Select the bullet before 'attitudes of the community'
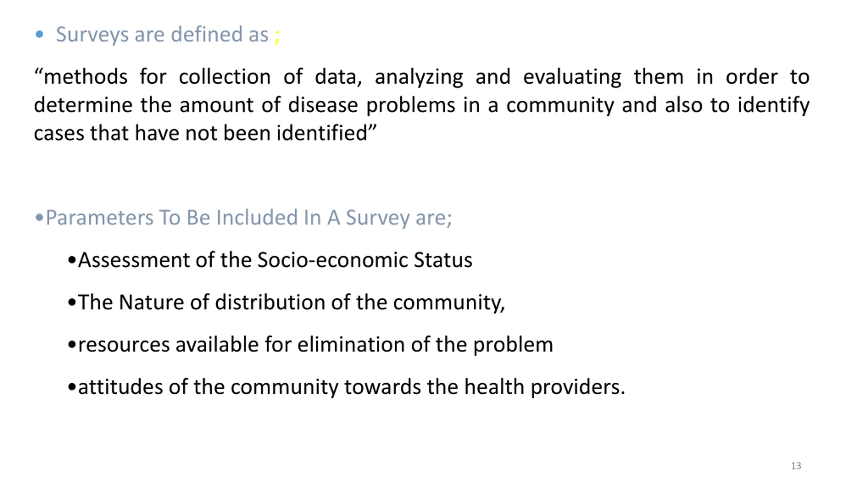868x488 pixels. click(72, 387)
